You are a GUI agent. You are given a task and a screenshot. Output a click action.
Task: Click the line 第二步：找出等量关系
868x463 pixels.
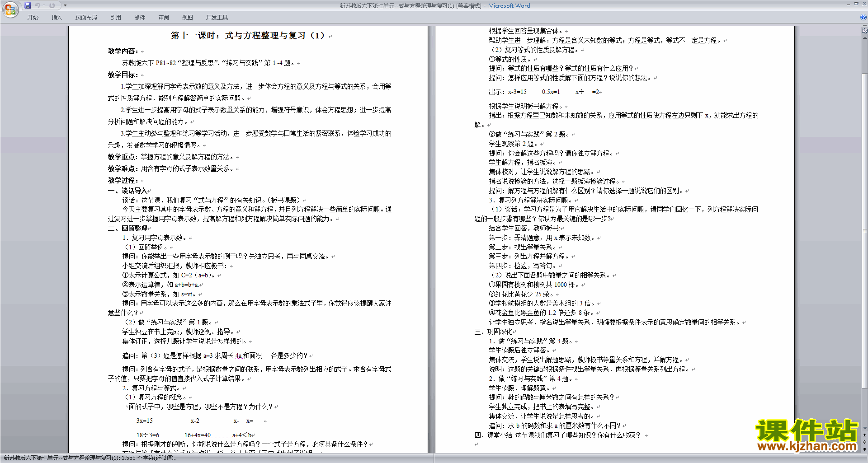(523, 247)
